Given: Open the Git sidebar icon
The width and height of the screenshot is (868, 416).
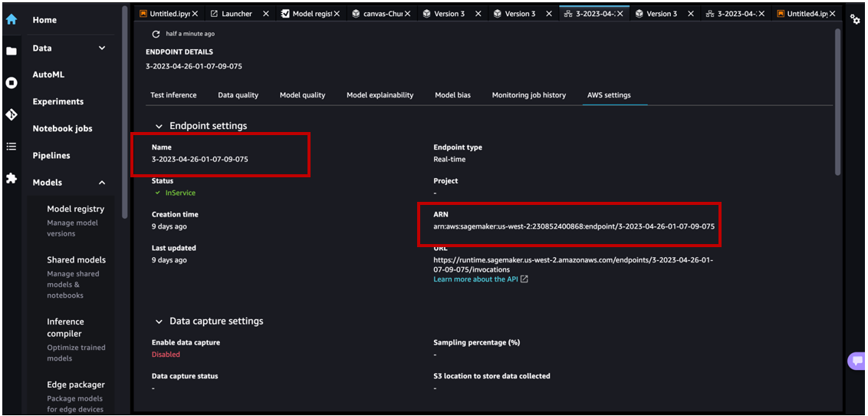Looking at the screenshot, I should 11,114.
